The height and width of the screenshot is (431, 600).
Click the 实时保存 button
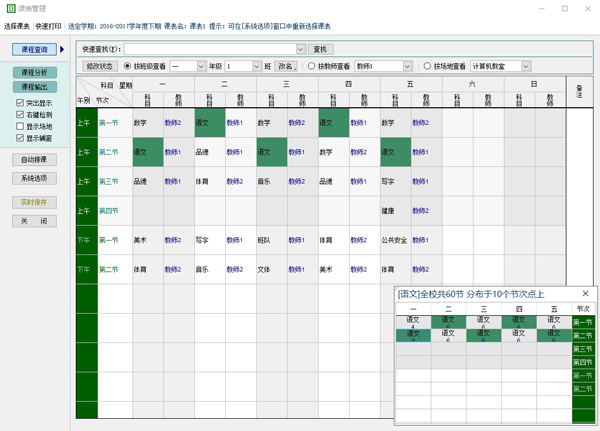click(x=34, y=202)
